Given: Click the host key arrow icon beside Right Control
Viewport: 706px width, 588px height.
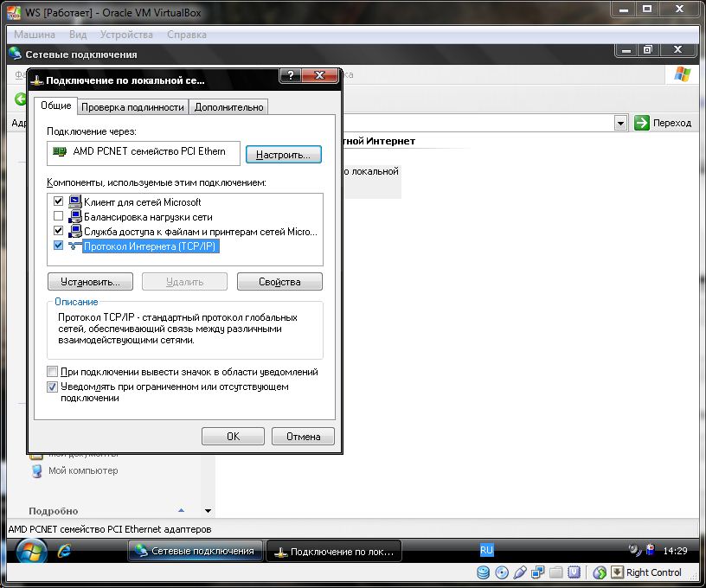Looking at the screenshot, I should coord(617,572).
